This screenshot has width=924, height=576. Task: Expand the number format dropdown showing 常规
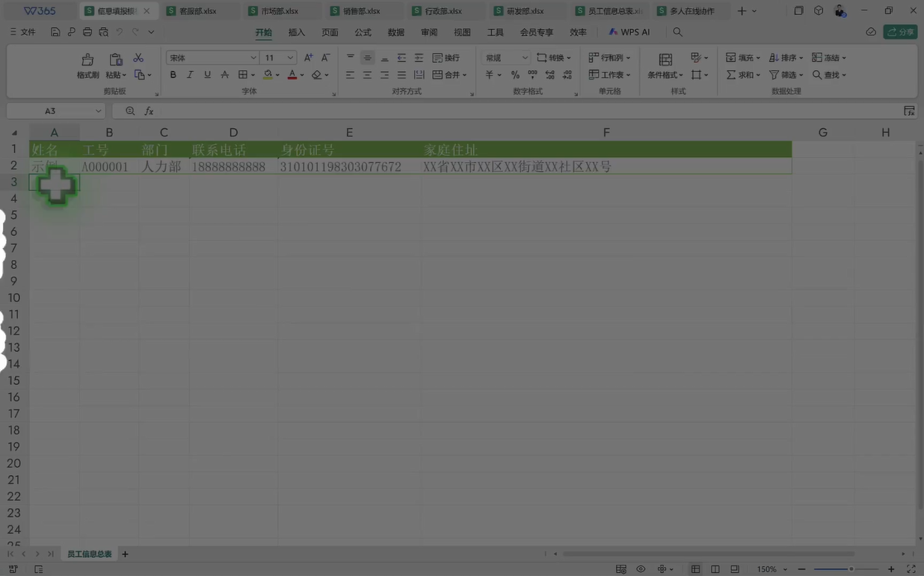[x=506, y=58]
